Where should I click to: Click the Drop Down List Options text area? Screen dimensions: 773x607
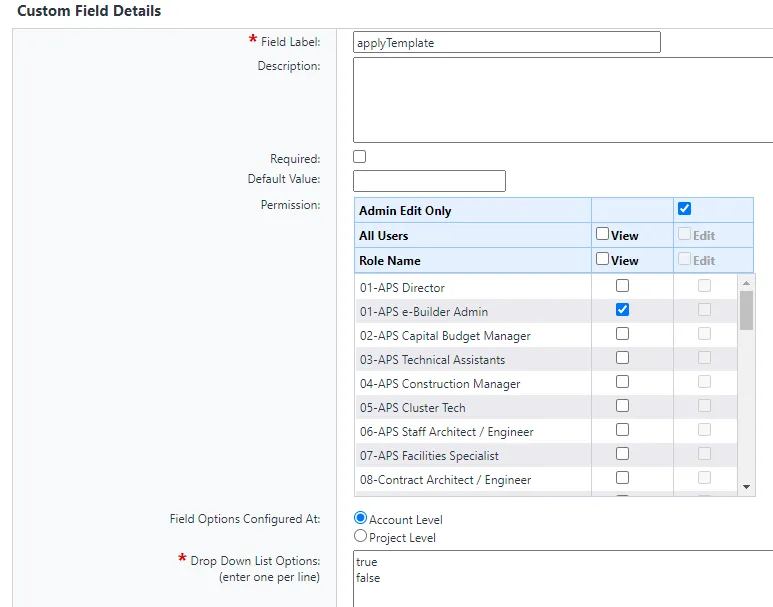pyautogui.click(x=562, y=580)
